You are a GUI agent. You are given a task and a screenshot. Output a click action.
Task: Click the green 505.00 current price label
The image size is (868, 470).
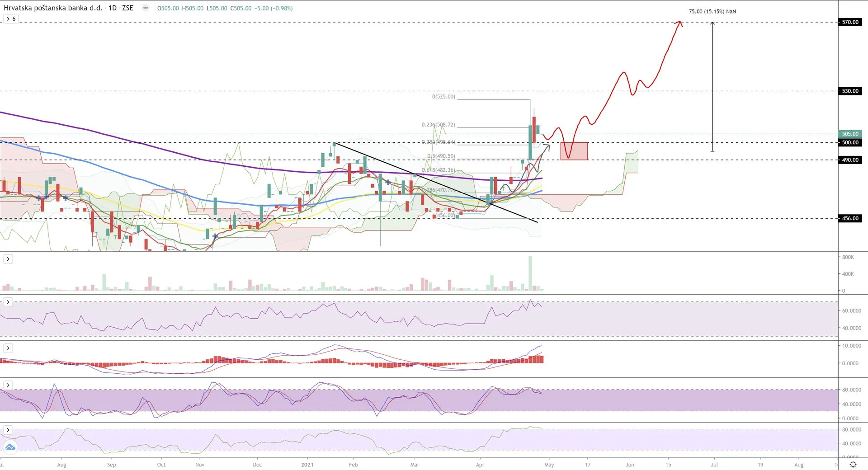tap(850, 134)
